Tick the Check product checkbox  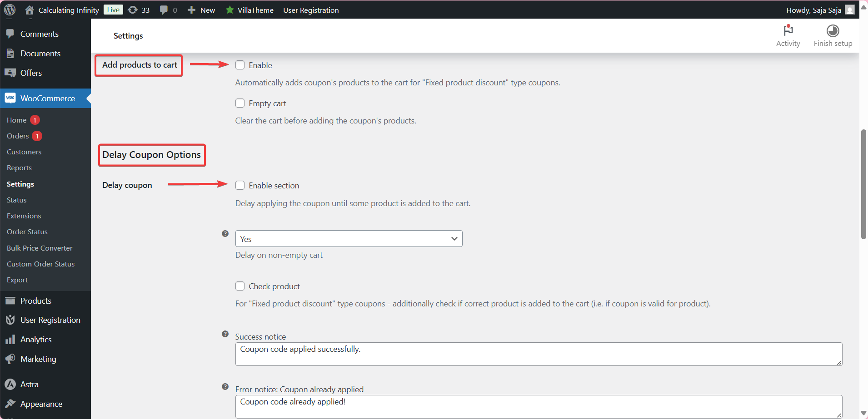(240, 286)
